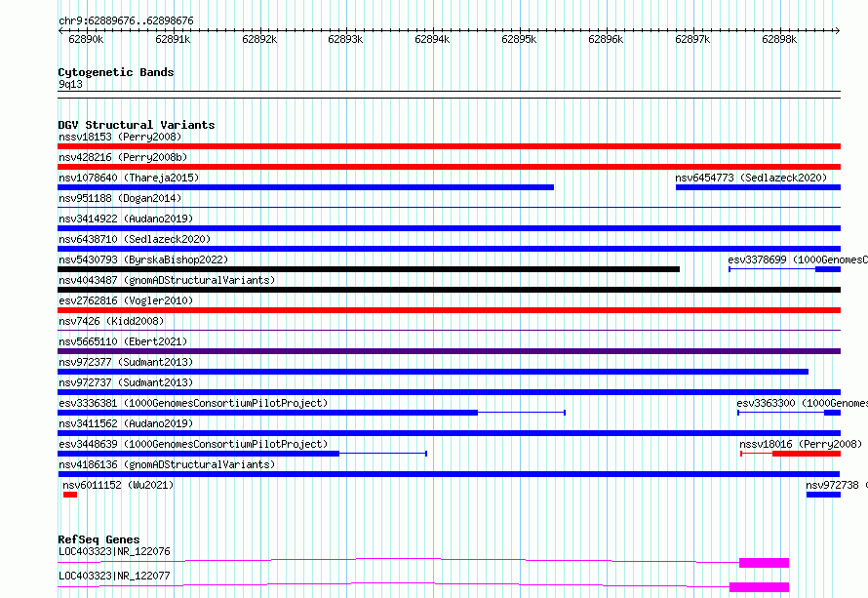
Task: Open the nsv951188 (Dogan2014) label
Action: click(x=120, y=198)
